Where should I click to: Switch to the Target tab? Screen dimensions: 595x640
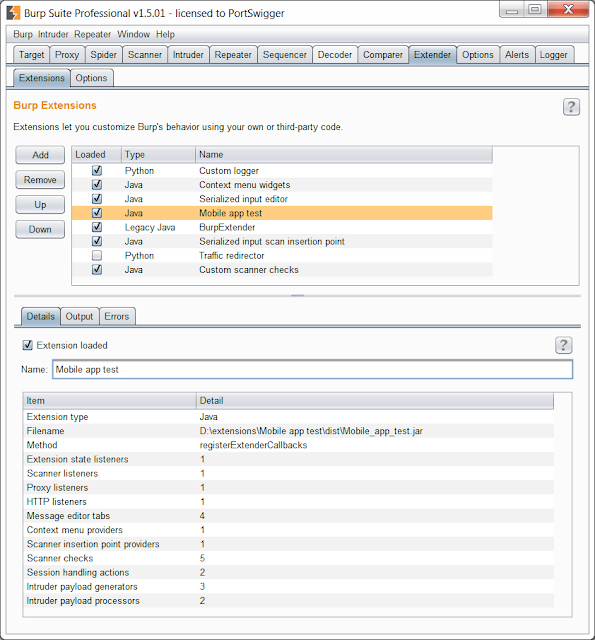[31, 55]
